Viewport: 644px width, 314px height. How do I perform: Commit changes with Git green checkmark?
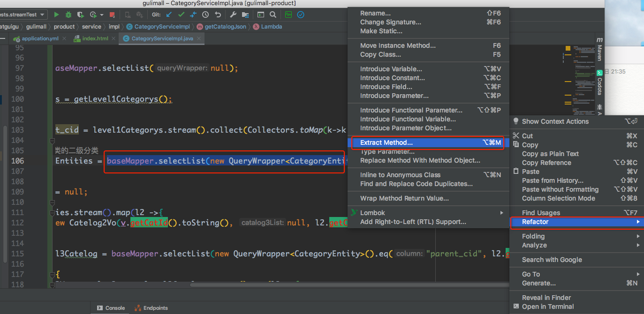tap(181, 15)
